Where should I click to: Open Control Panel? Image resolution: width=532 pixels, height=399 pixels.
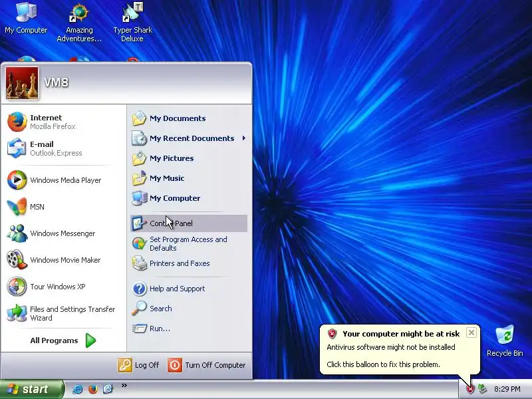tap(189, 223)
